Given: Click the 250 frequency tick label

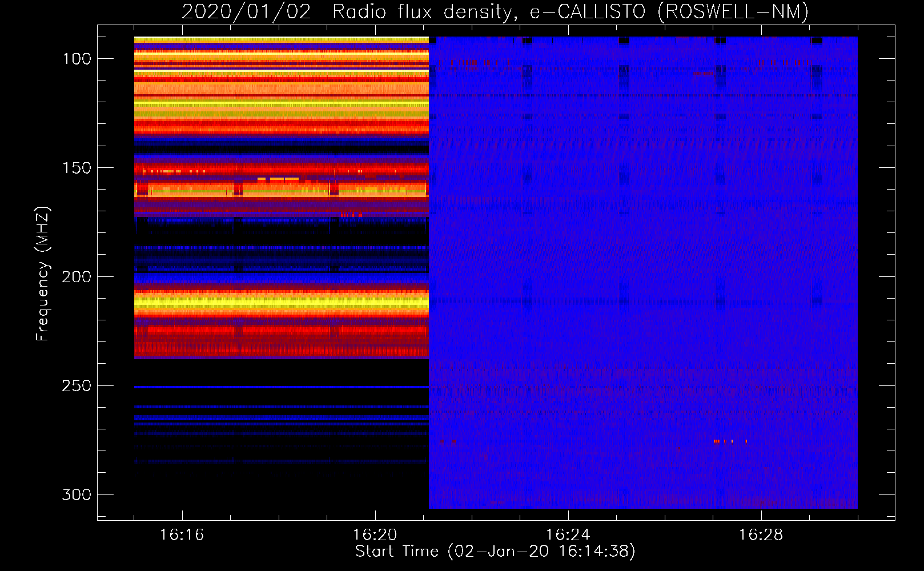Looking at the screenshot, I should coord(77,386).
